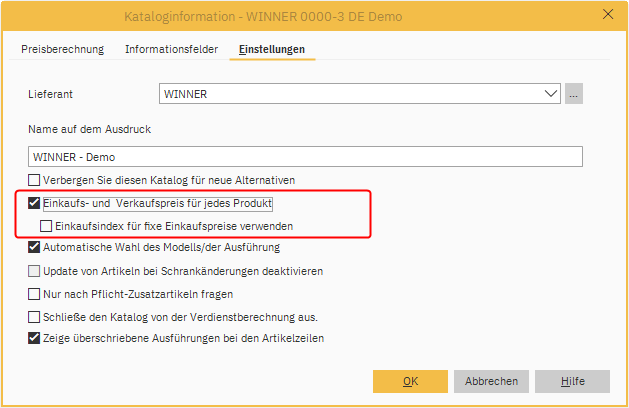Image resolution: width=629 pixels, height=408 pixels.
Task: Select the Einstellungen tab
Action: (272, 49)
